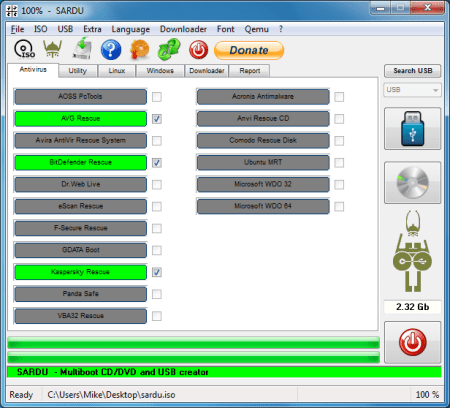The width and height of the screenshot is (450, 408).
Task: Click the green refresh arrows toolbar icon
Action: click(x=169, y=49)
